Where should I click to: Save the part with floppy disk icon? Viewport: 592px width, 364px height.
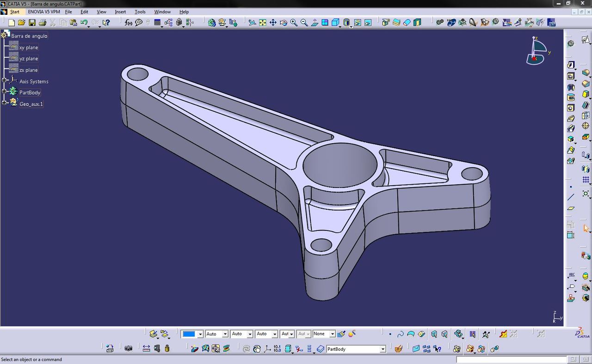click(x=32, y=23)
